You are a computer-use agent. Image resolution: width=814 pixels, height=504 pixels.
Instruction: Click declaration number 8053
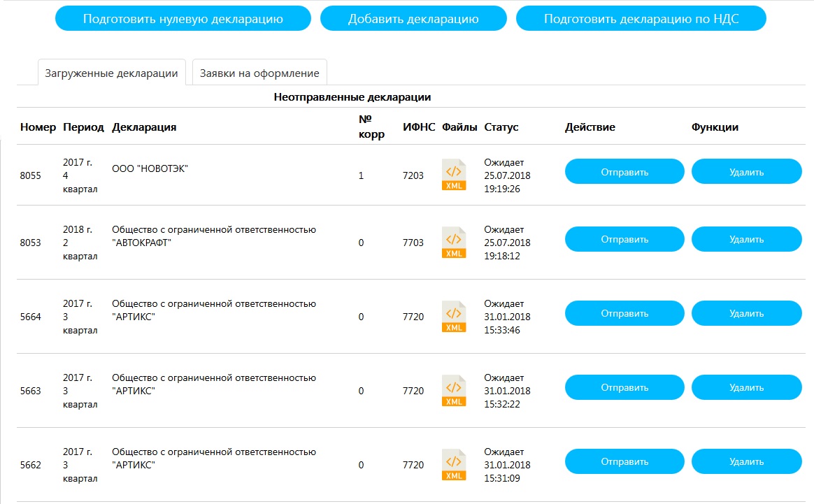31,243
